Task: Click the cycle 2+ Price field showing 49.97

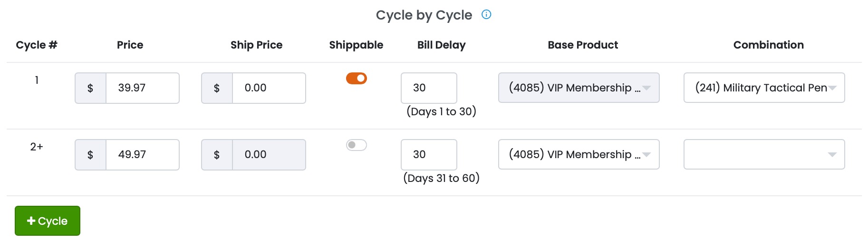Action: tap(142, 155)
